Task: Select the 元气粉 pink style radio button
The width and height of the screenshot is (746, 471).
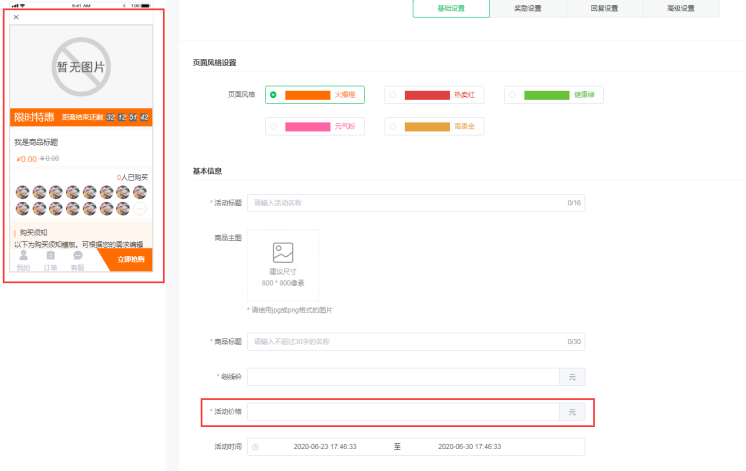Action: (273, 127)
